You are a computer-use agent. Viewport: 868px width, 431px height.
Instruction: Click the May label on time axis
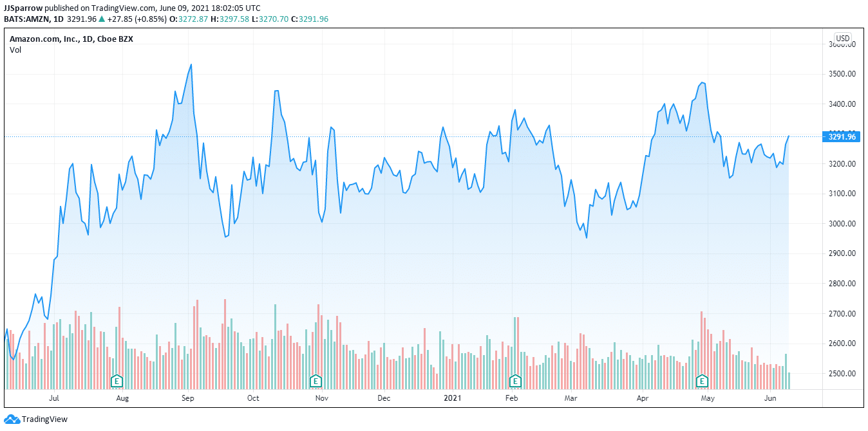[x=708, y=398]
